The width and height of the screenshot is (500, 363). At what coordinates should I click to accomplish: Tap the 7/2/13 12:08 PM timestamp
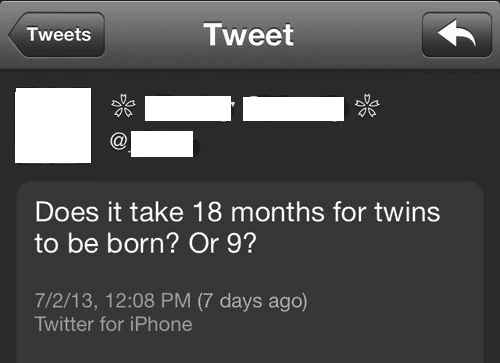point(113,301)
